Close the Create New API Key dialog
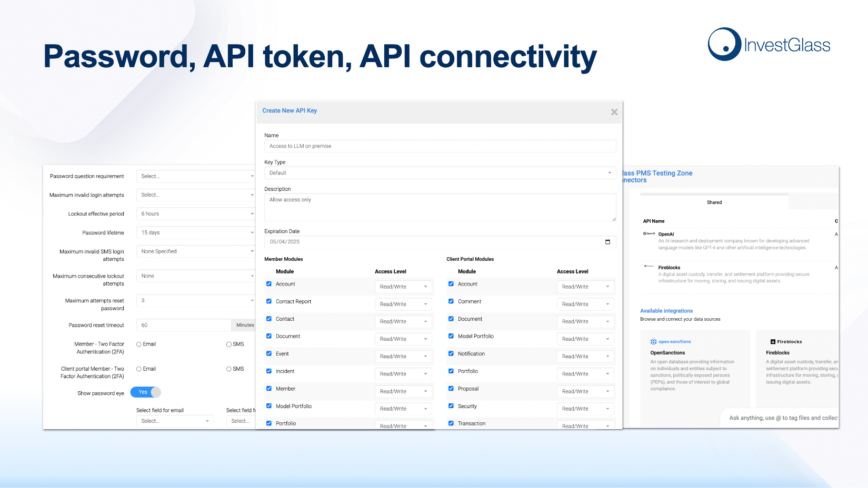This screenshot has height=488, width=868. 614,112
